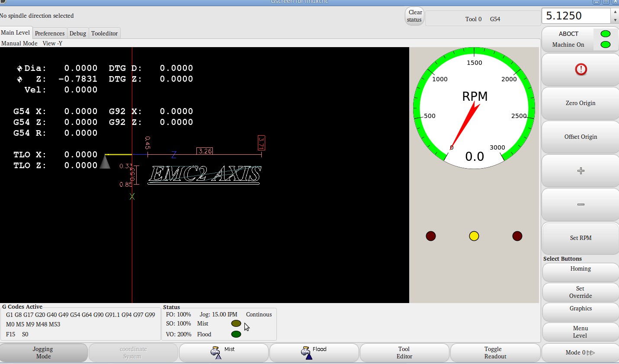
Task: Click the blue Z axis marker in the plot
Action: tap(174, 154)
